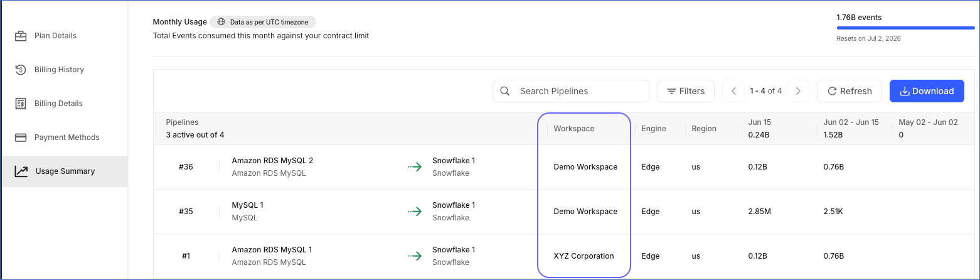Viewport: 980px width, 280px height.
Task: Click Amazon RDS MySQL 1 source name
Action: 272,250
